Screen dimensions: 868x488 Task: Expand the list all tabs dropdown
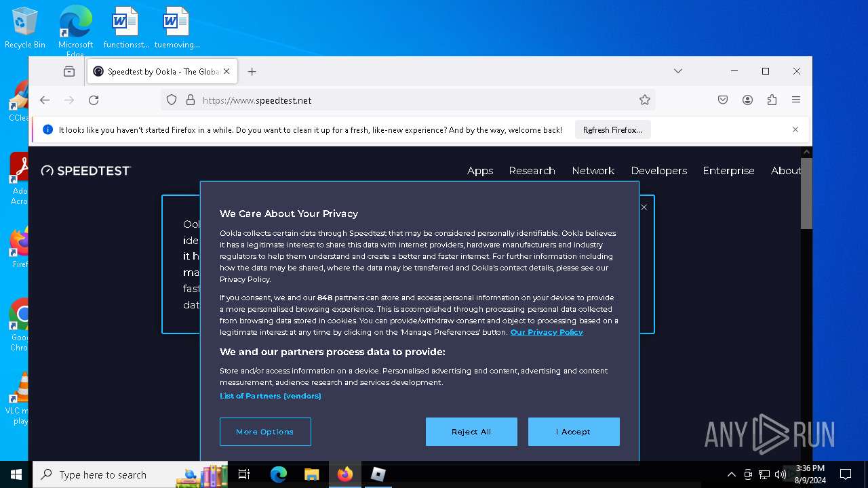[x=677, y=71]
